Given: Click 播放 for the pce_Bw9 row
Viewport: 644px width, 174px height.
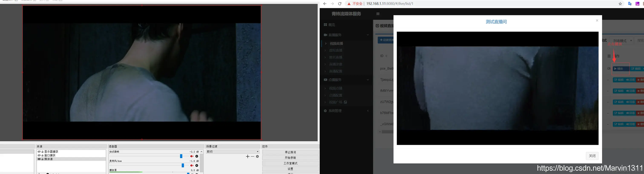Looking at the screenshot, I should click(621, 69).
